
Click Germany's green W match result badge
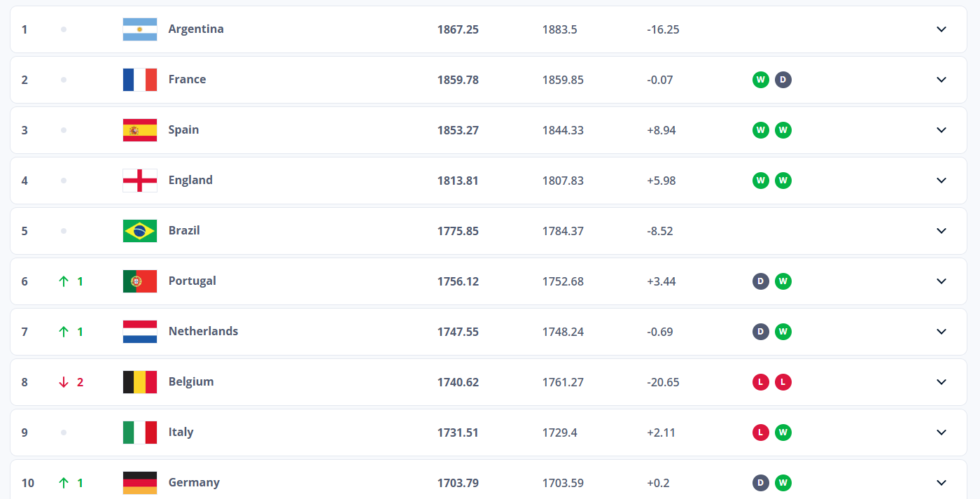coord(783,483)
